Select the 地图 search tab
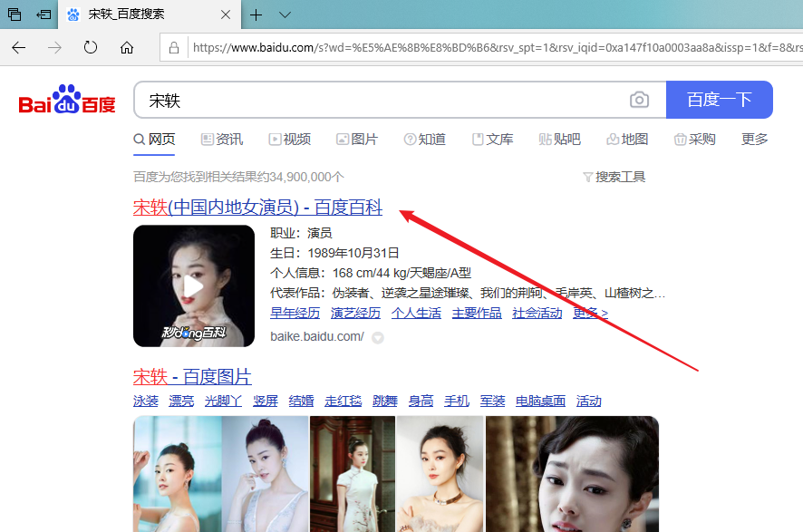Image resolution: width=803 pixels, height=532 pixels. point(627,139)
